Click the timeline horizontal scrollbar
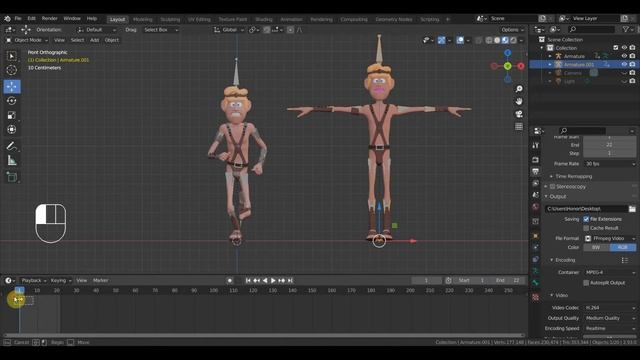The width and height of the screenshot is (640, 360). coord(263,336)
